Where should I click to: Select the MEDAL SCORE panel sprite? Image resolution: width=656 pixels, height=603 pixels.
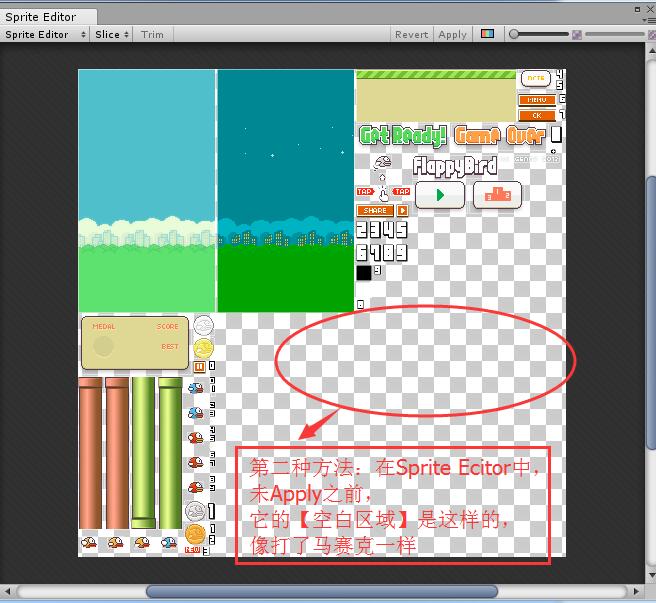pyautogui.click(x=135, y=343)
